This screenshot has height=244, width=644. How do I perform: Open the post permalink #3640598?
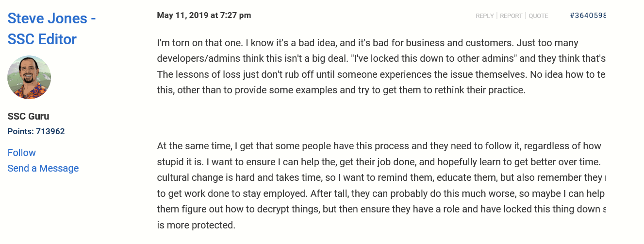click(x=588, y=16)
